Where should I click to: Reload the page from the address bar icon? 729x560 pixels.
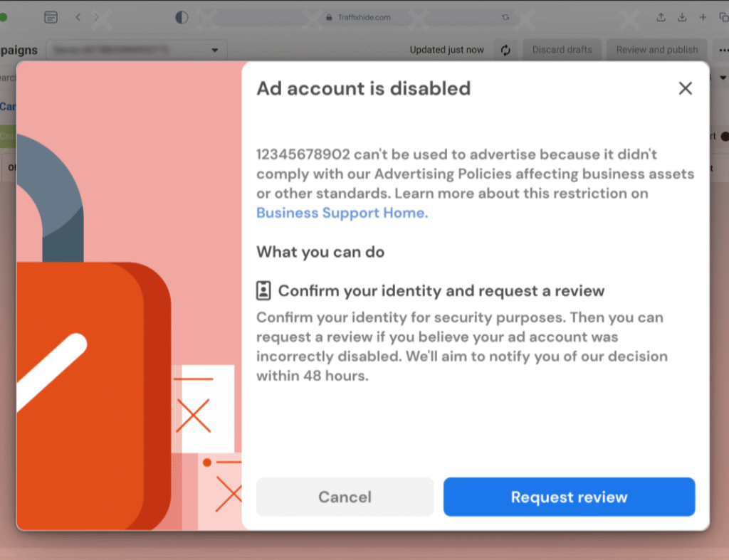pyautogui.click(x=505, y=17)
